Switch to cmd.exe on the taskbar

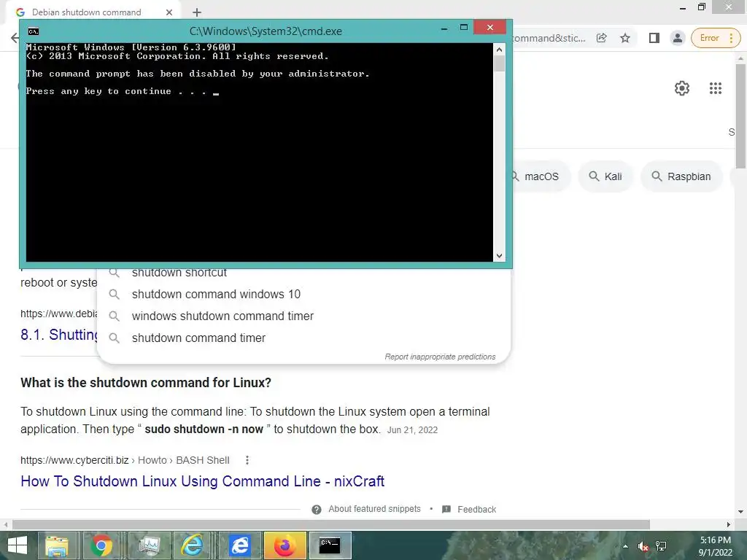click(330, 545)
